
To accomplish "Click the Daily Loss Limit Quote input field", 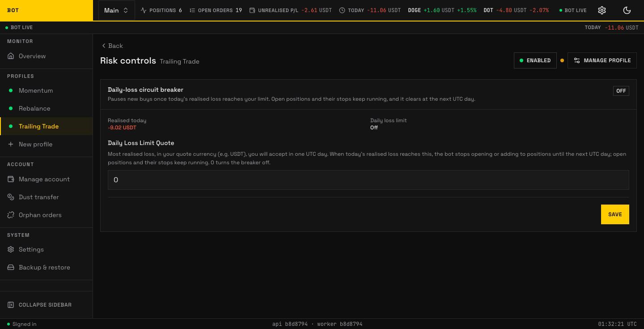I will (x=369, y=180).
